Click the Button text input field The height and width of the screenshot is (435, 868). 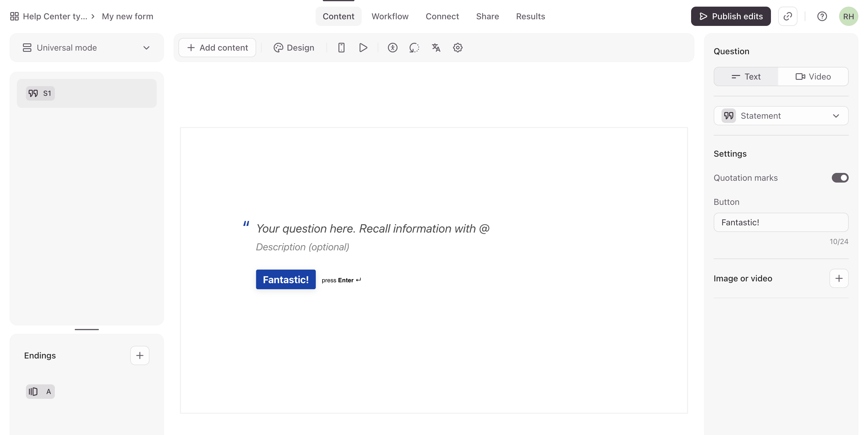pyautogui.click(x=781, y=222)
